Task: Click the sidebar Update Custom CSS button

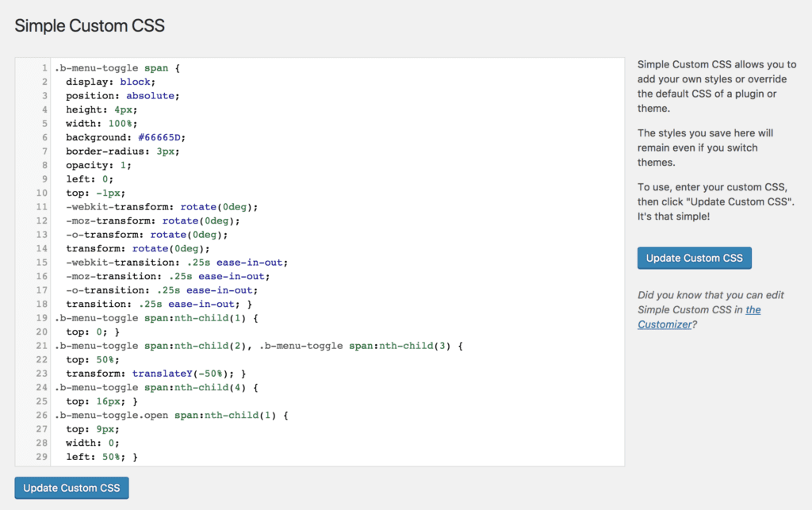Action: [694, 258]
